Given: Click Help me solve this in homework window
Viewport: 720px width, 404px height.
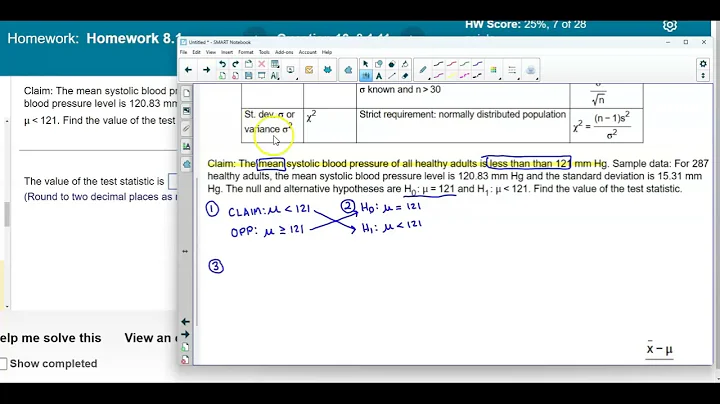Looking at the screenshot, I should point(51,338).
